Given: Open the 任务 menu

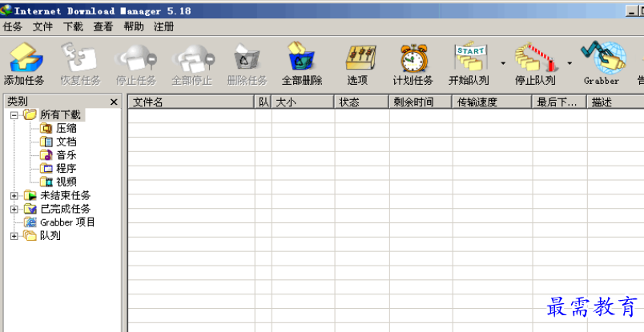Looking at the screenshot, I should [12, 27].
